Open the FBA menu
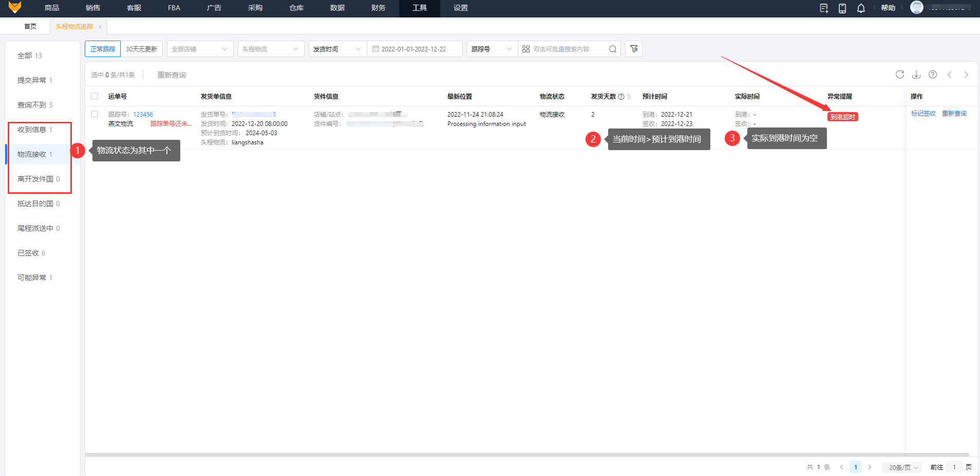 point(174,8)
